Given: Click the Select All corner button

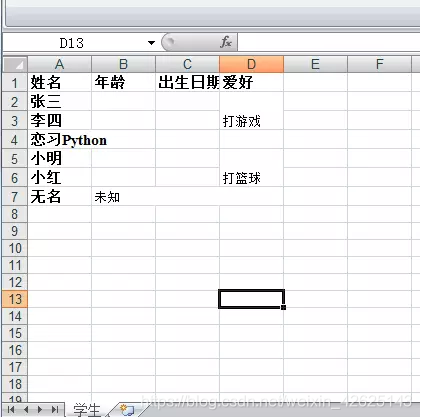Looking at the screenshot, I should tap(14, 65).
